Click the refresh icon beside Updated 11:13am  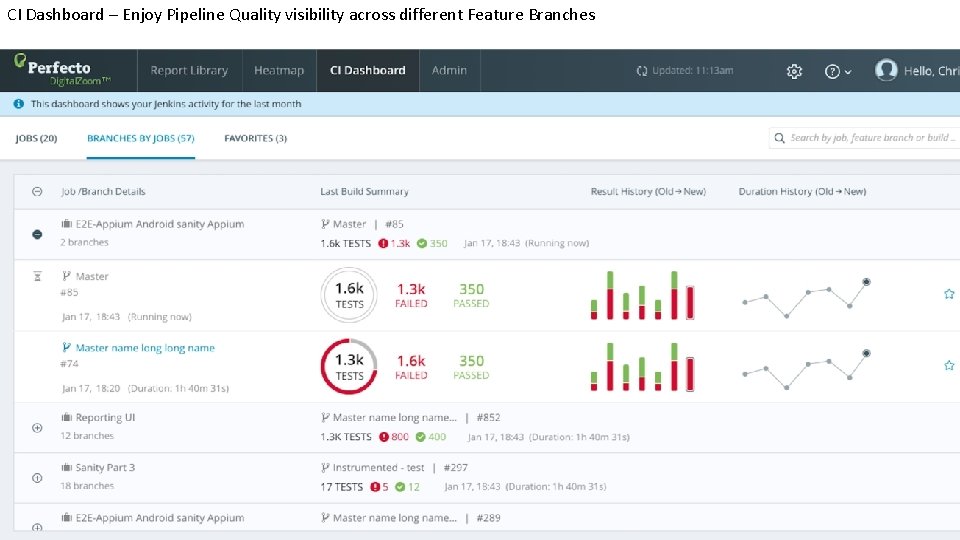[642, 71]
